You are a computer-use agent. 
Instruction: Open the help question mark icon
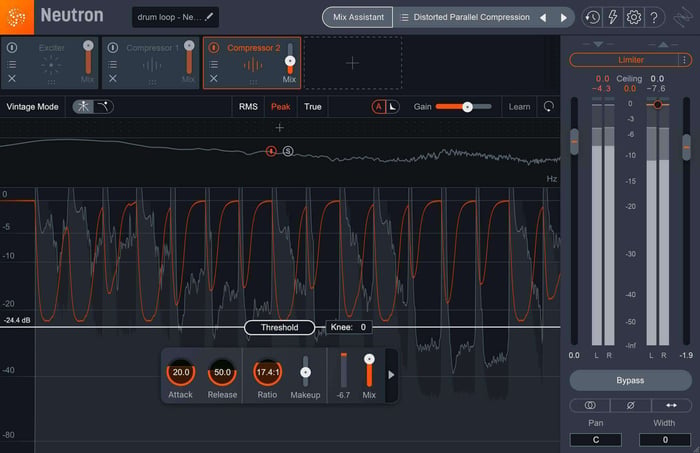point(654,17)
